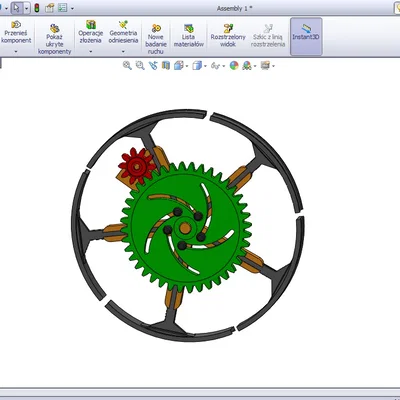Activate the Select cursor tool
Viewport: 400px width, 400px height.
click(17, 8)
